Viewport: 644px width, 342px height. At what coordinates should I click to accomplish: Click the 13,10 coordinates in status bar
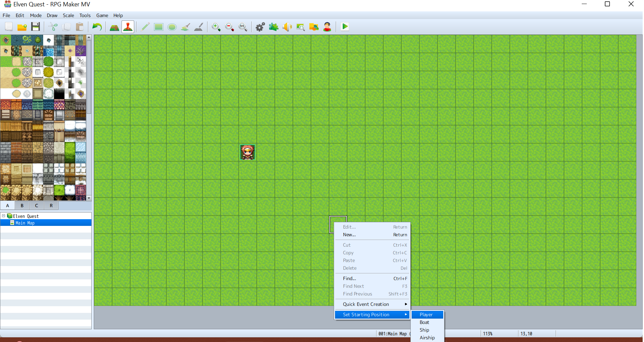[526, 334]
